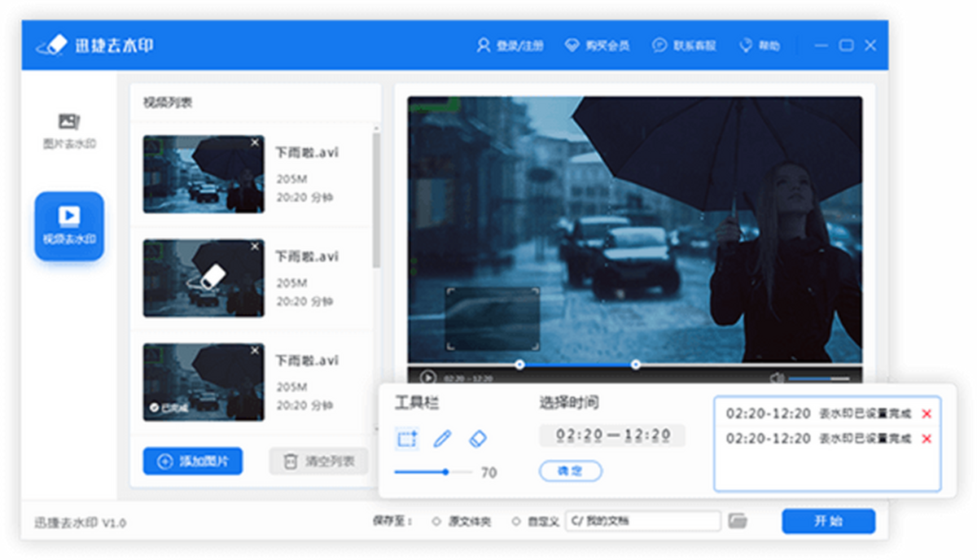977x560 pixels.
Task: Switch to 图片去水印 tab
Action: (x=69, y=130)
